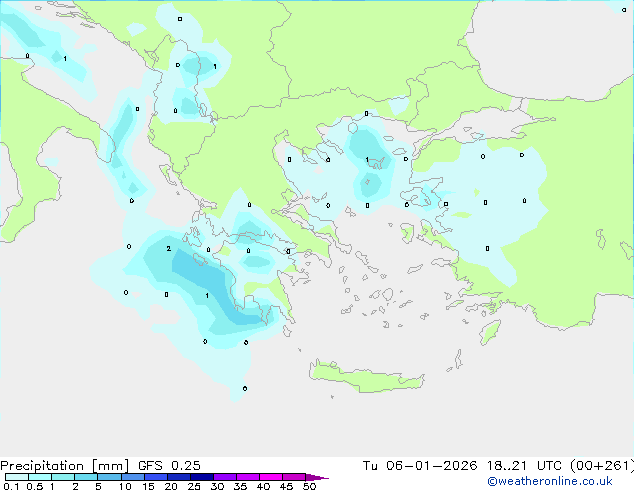
Task: Click the "10" legend scale label
Action: pyautogui.click(x=125, y=486)
